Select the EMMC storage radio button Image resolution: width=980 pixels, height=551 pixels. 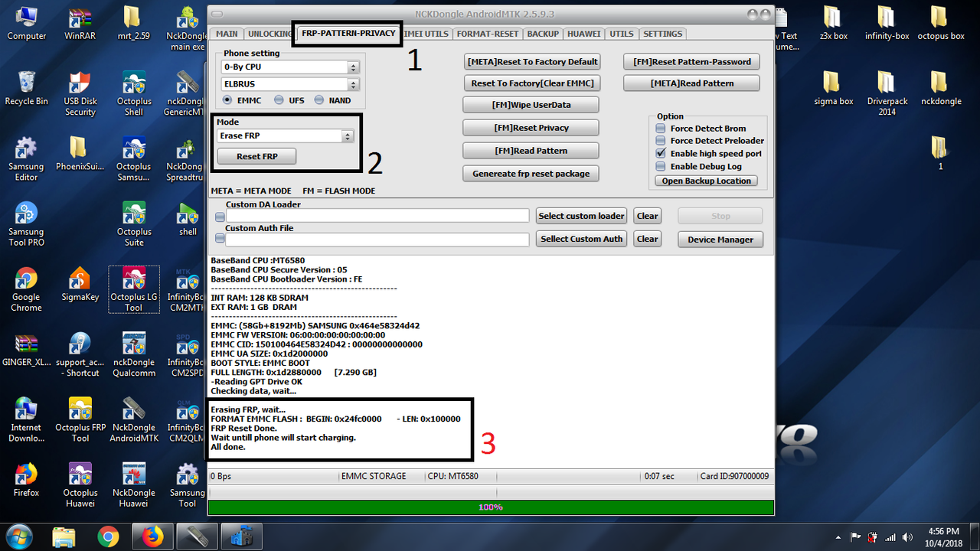pyautogui.click(x=227, y=100)
